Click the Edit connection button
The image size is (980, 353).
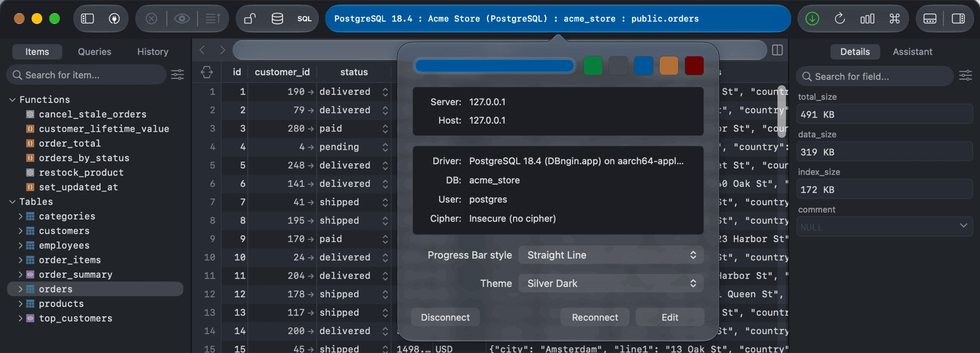pyautogui.click(x=670, y=317)
